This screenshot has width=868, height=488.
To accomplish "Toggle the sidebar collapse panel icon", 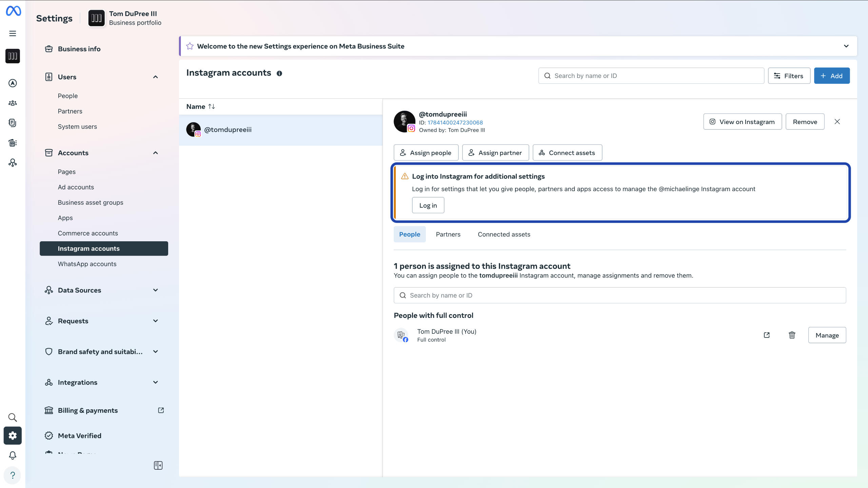I will pyautogui.click(x=158, y=465).
